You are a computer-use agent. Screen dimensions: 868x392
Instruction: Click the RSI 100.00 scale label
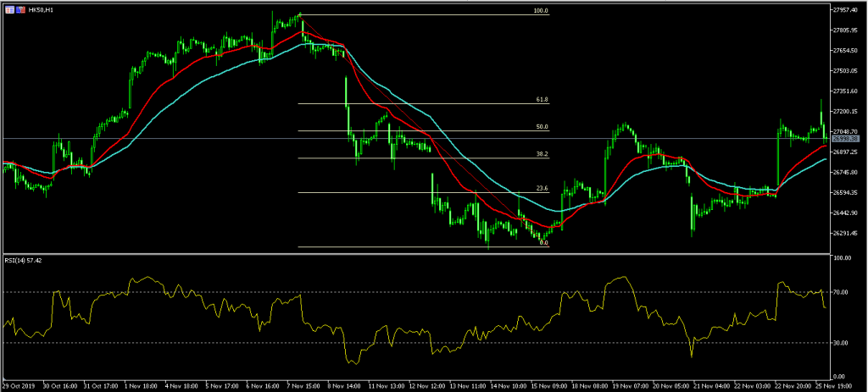point(844,259)
